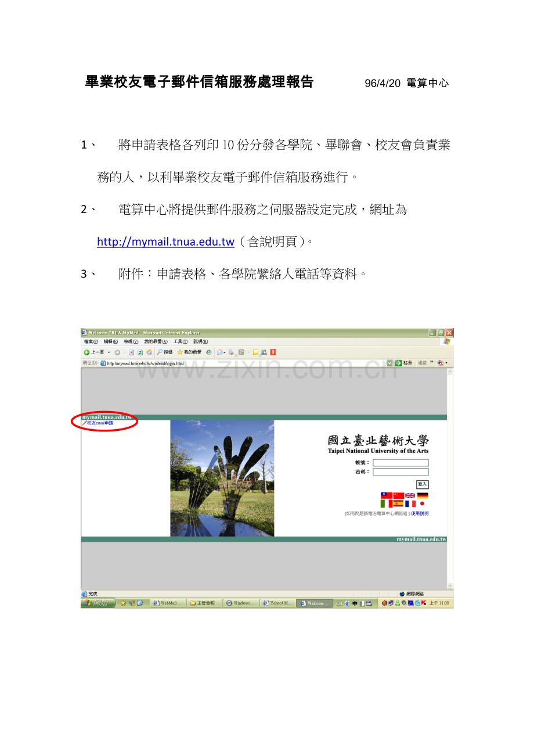Select the United Kingdom flag language option

click(410, 495)
